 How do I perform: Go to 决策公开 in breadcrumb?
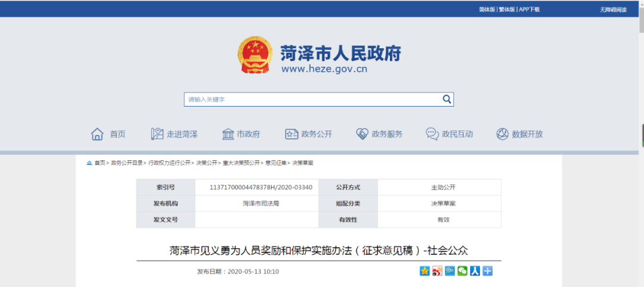[207, 163]
